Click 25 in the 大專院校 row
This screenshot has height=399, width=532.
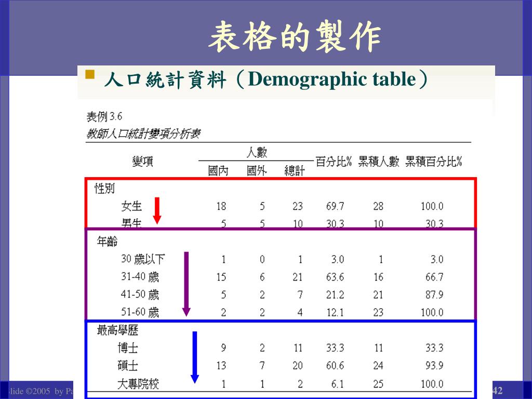pos(378,384)
